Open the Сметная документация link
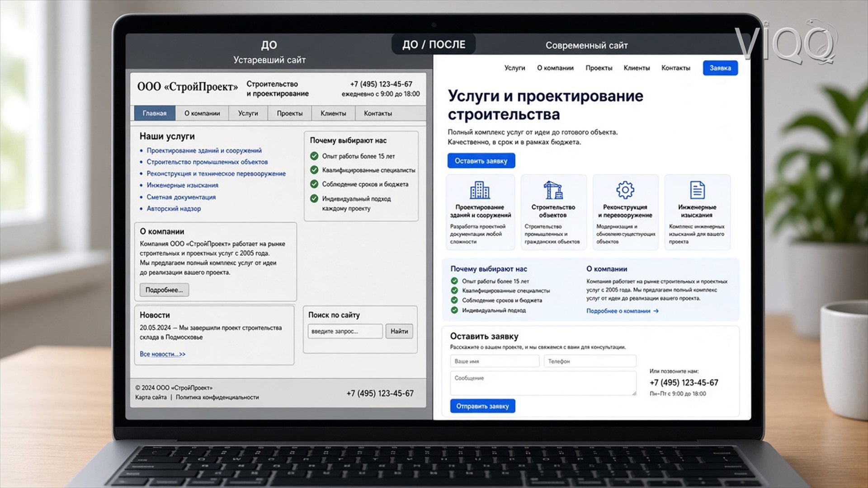This screenshot has width=868, height=488. coord(181,197)
